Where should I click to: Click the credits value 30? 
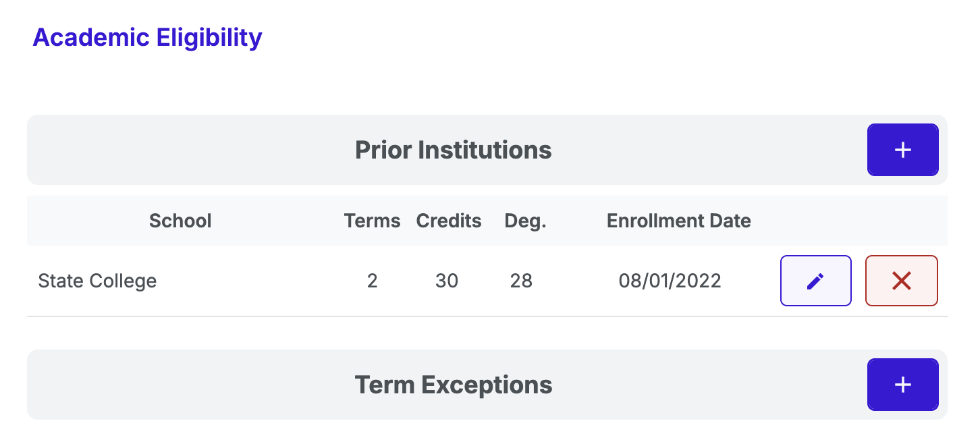click(447, 281)
